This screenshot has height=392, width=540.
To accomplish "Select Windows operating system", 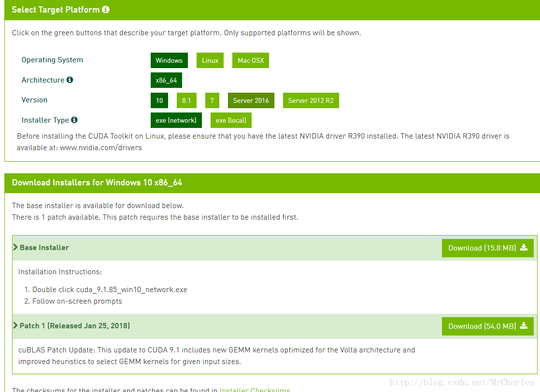I will pyautogui.click(x=169, y=60).
